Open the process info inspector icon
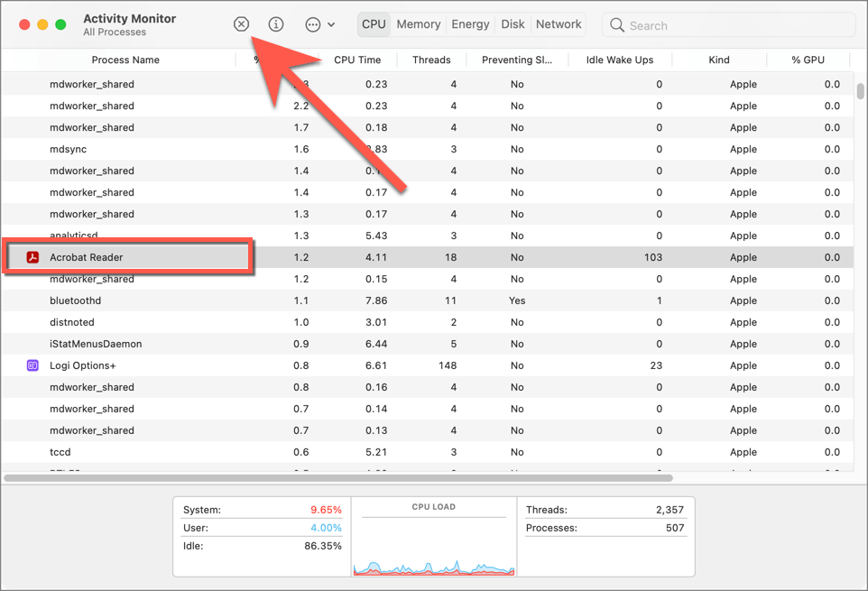The height and width of the screenshot is (591, 868). pyautogui.click(x=276, y=24)
